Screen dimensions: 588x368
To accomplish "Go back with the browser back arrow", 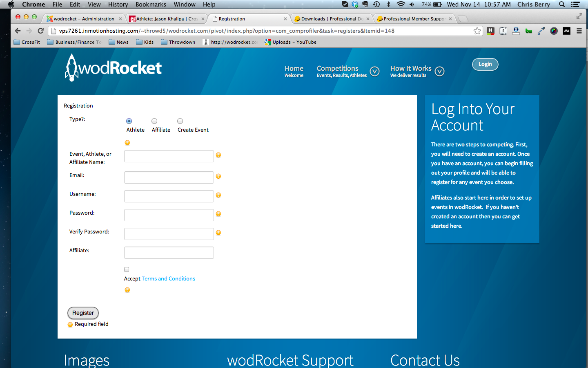I will point(18,31).
